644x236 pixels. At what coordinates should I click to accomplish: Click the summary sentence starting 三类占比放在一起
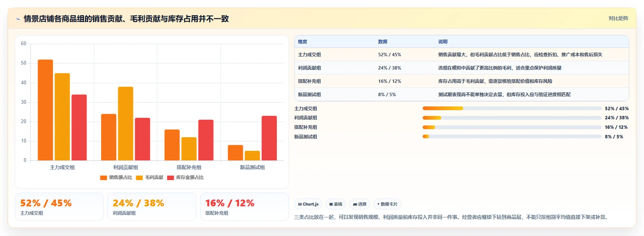pos(452,217)
